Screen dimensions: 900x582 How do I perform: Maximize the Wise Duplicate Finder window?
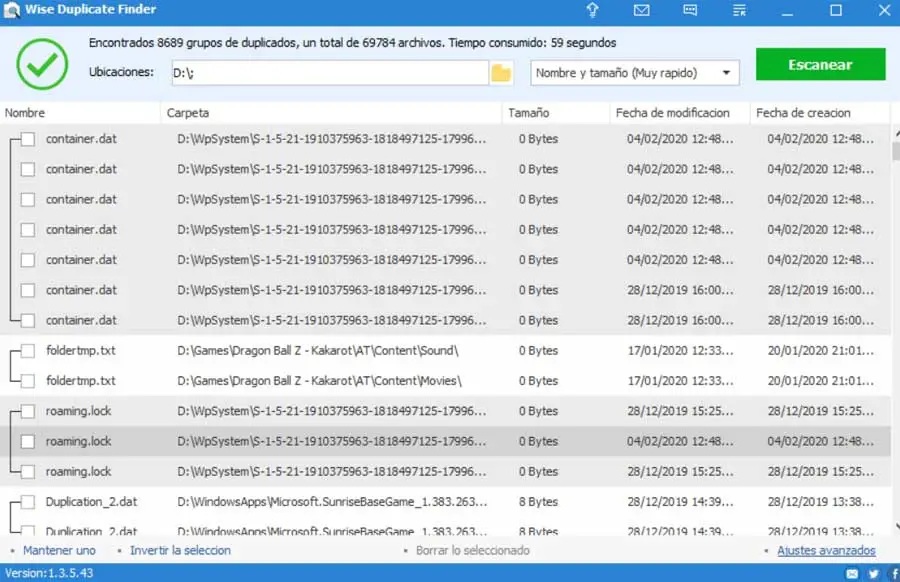pos(836,10)
